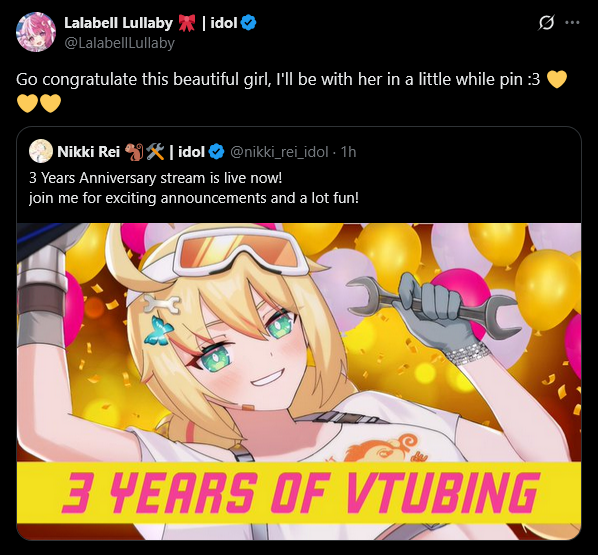Click the 'join me for exciting announcements' line

pos(194,198)
